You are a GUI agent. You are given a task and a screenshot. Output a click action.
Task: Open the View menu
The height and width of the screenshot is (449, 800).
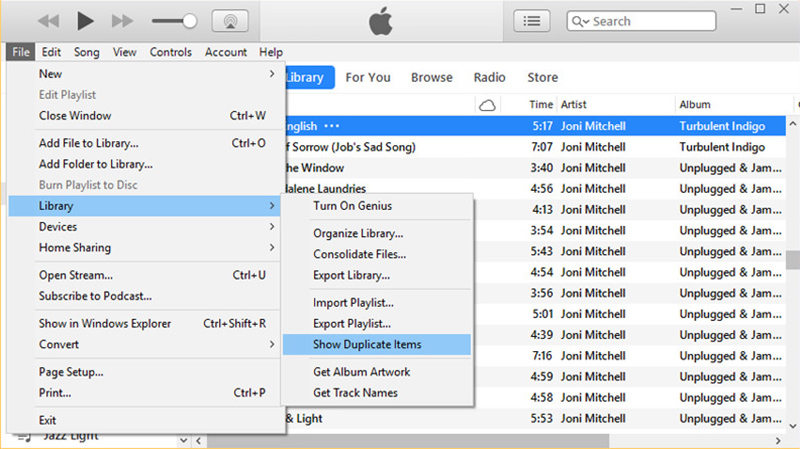(x=124, y=52)
